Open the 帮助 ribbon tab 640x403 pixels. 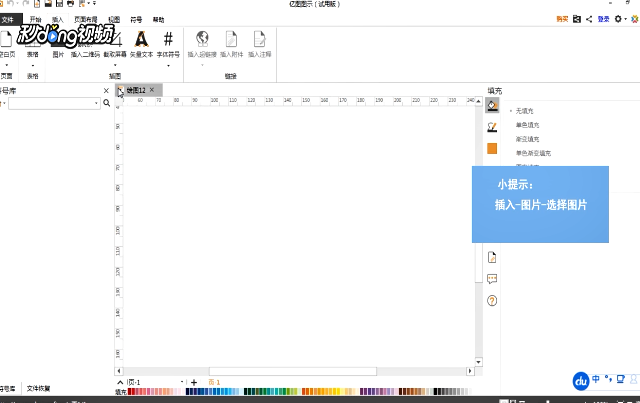coord(158,20)
